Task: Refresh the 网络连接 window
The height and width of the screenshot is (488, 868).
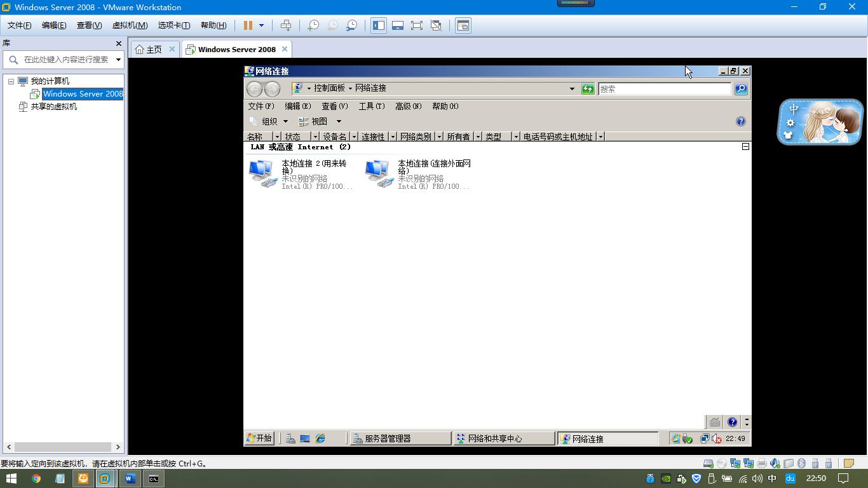Action: click(588, 89)
